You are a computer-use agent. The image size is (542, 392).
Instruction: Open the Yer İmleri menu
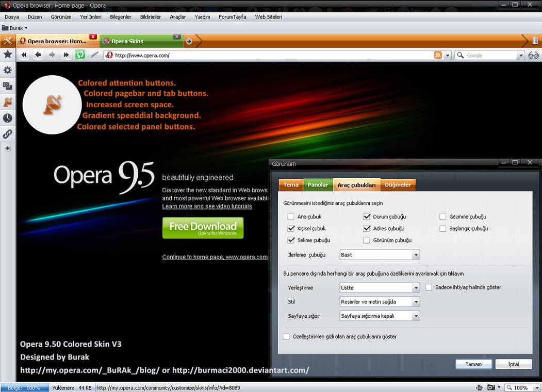click(91, 16)
